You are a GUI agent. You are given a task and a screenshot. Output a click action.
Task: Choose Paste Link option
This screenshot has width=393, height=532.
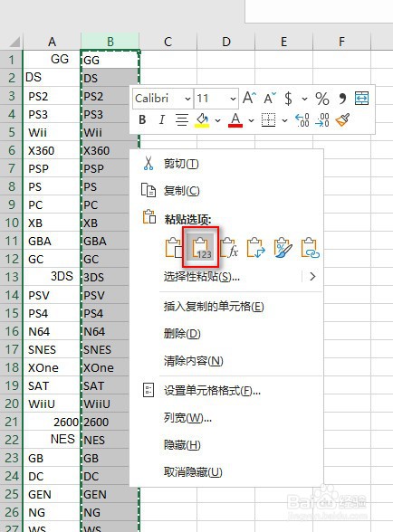tap(310, 248)
